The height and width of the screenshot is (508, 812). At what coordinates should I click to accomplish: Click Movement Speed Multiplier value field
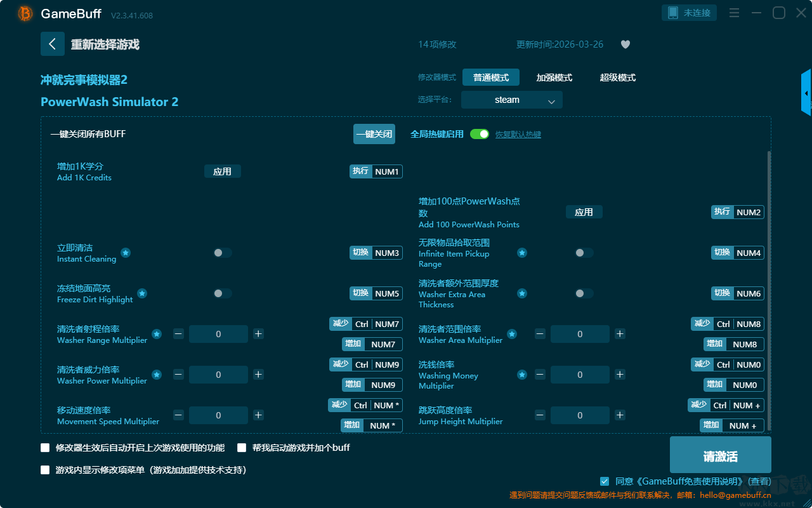pos(218,415)
